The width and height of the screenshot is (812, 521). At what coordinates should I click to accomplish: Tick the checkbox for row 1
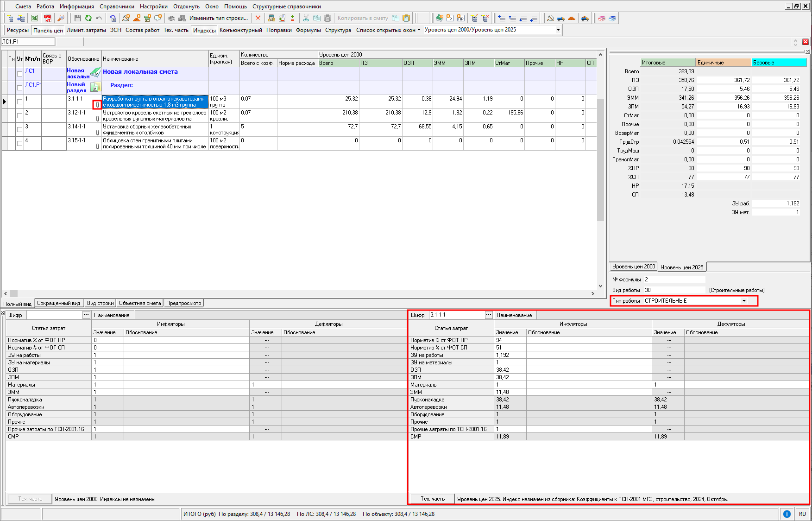click(x=19, y=102)
